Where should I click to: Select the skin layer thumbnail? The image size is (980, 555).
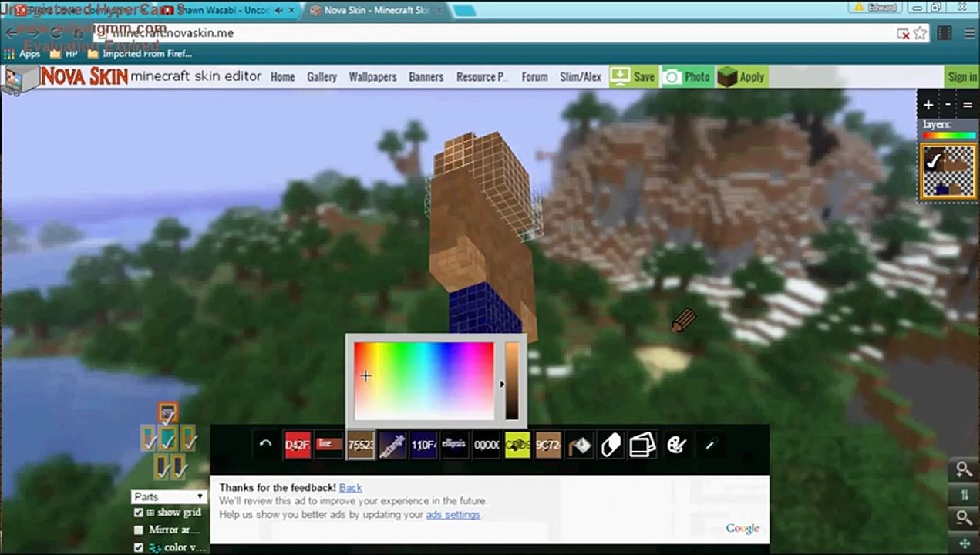tap(949, 173)
